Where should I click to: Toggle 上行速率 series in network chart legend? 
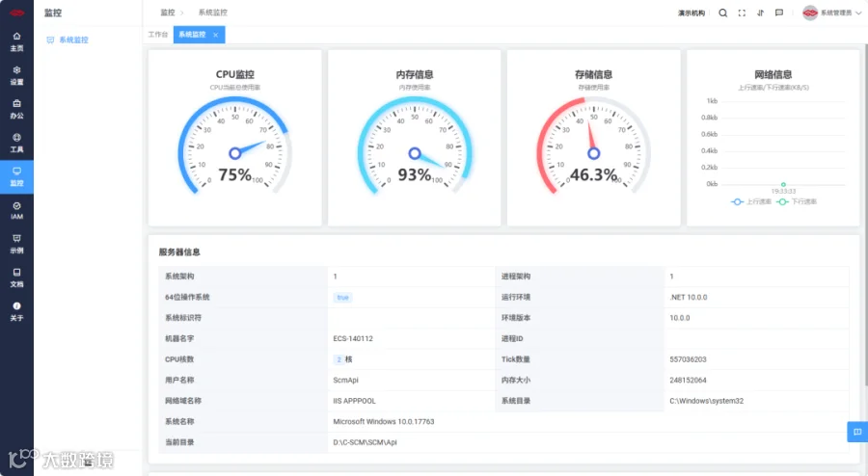(751, 201)
